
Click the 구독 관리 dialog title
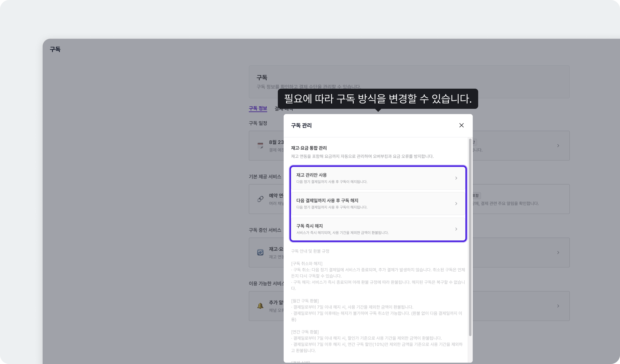[x=301, y=125]
